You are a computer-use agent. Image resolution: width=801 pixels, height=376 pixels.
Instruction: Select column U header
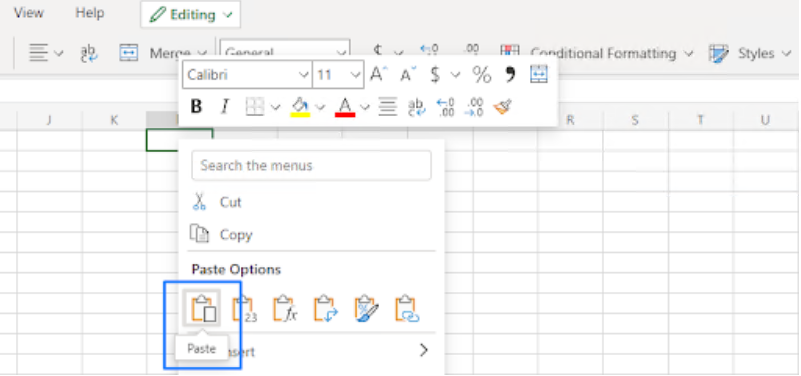765,120
